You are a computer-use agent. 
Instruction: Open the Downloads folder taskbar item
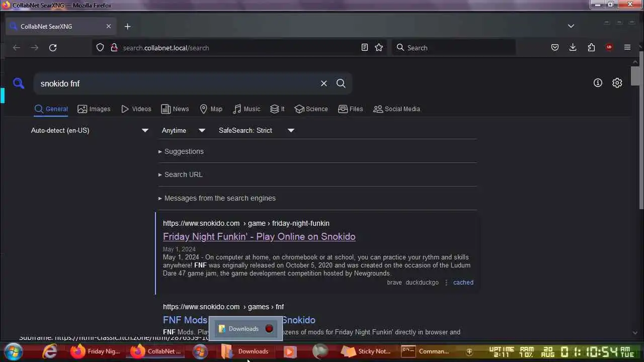pyautogui.click(x=246, y=351)
